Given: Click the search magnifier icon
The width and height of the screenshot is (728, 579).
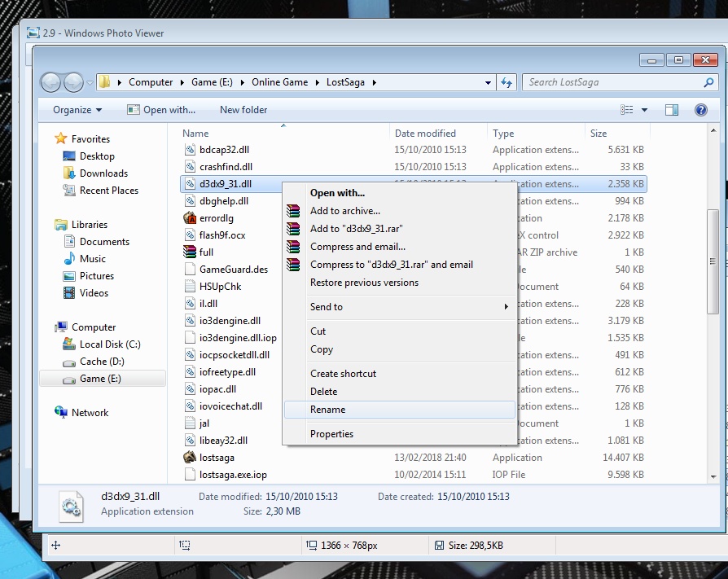Looking at the screenshot, I should [708, 82].
